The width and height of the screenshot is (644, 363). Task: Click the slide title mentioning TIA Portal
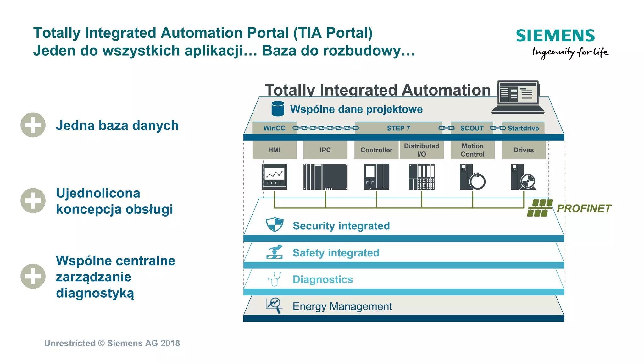click(203, 33)
